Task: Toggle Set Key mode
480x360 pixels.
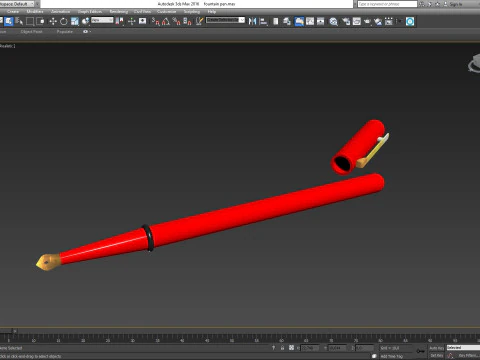Action: point(436,356)
